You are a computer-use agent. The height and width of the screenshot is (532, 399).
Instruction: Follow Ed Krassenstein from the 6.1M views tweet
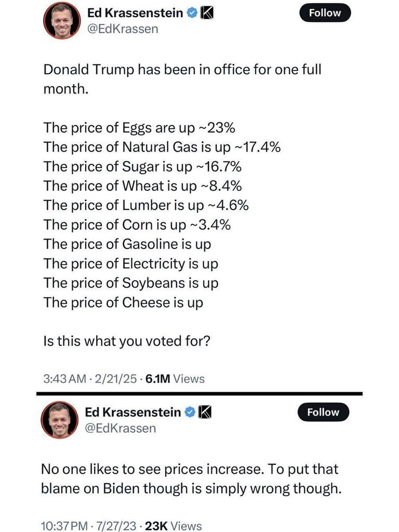325,13
